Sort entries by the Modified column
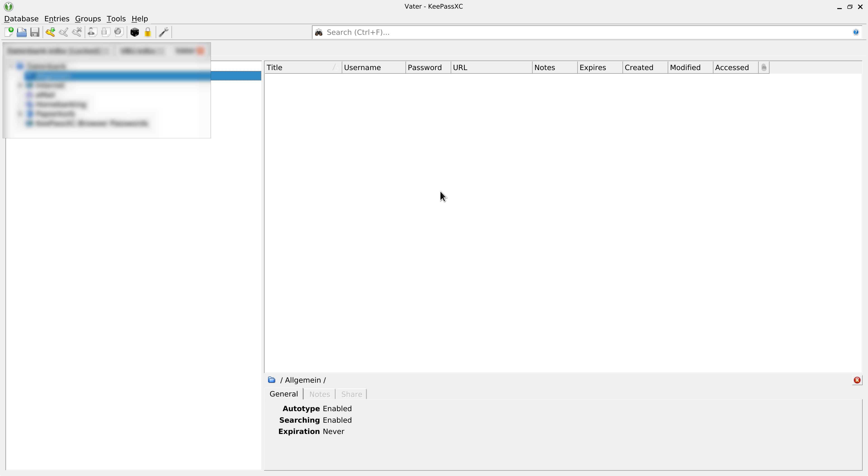The width and height of the screenshot is (868, 476). (x=690, y=67)
